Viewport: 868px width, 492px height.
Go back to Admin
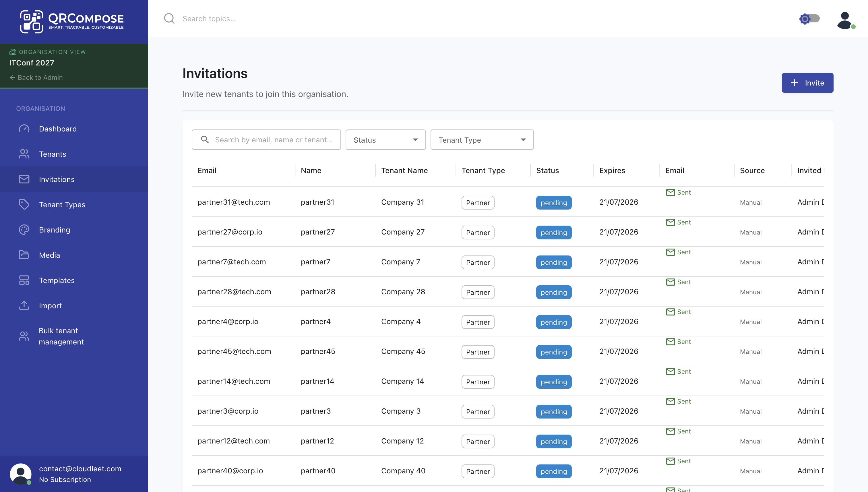(36, 78)
